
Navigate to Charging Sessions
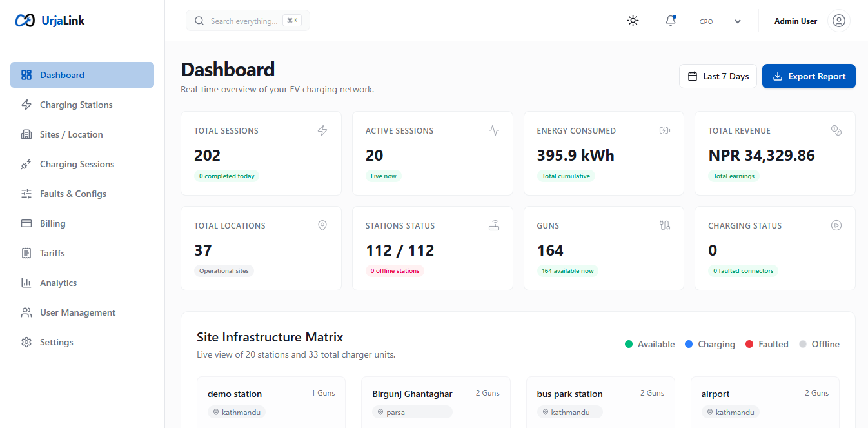[x=82, y=164]
